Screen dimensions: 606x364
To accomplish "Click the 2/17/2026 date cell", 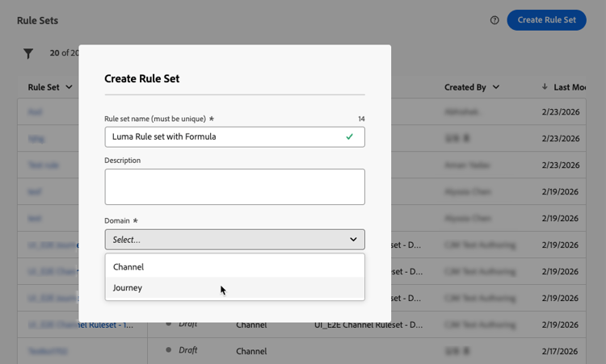I will [561, 350].
